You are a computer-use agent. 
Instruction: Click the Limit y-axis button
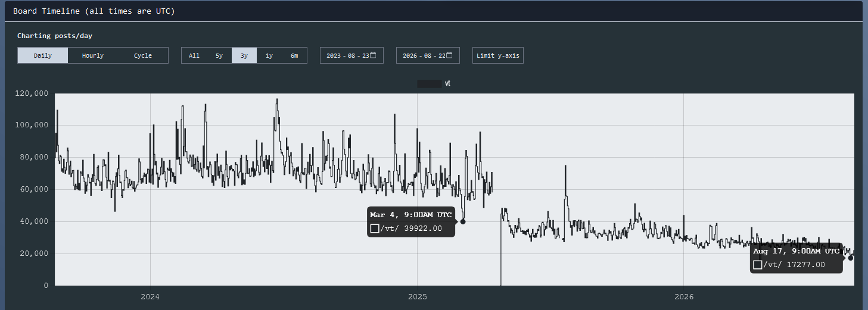click(498, 55)
